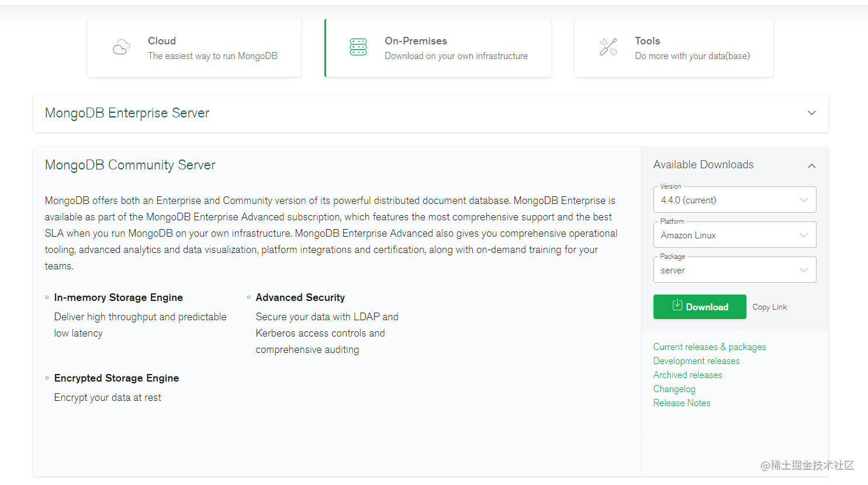The height and width of the screenshot is (485, 868).
Task: Click the green Download button
Action: point(700,307)
